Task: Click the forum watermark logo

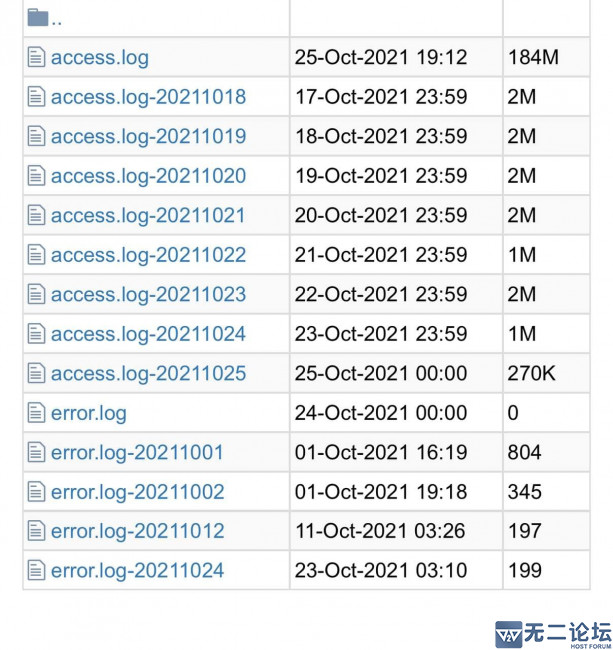Action: click(x=554, y=634)
